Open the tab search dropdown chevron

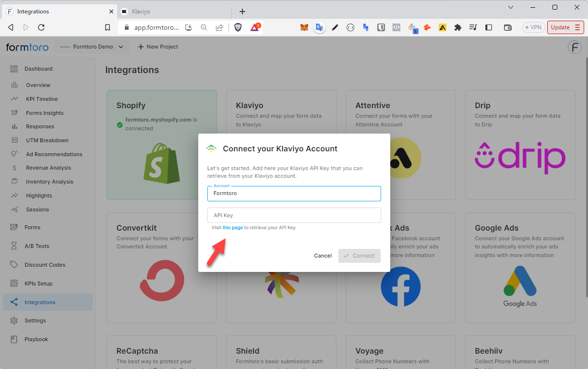[x=511, y=7]
